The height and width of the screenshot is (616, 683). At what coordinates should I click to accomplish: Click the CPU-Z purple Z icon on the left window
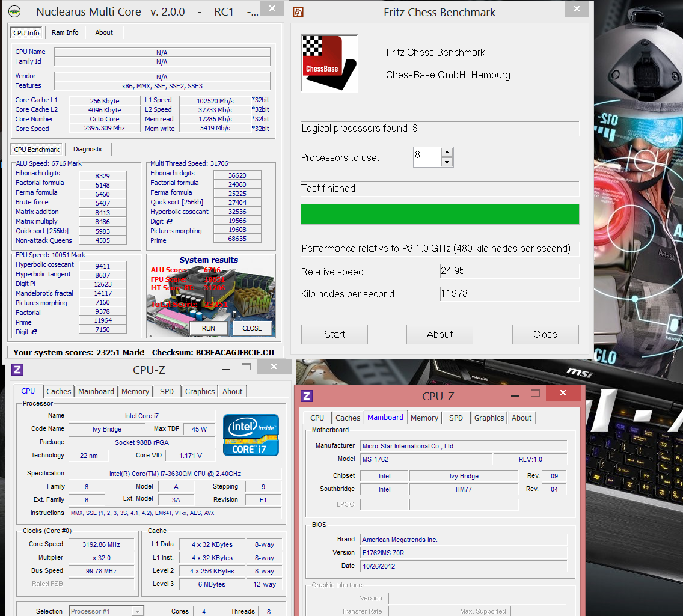click(17, 370)
